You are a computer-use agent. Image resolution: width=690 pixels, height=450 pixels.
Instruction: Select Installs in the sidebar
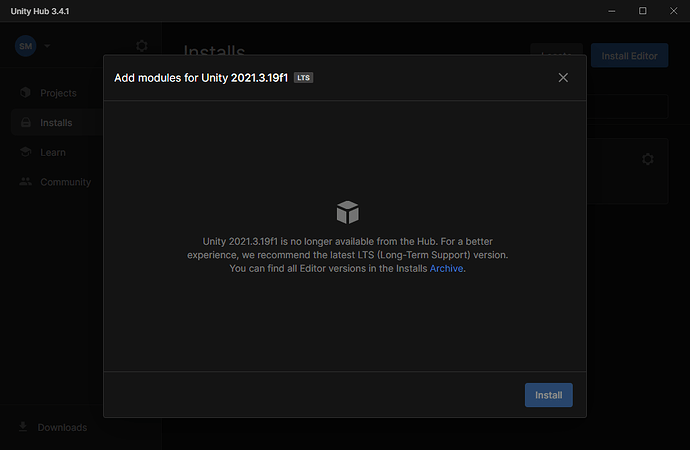click(x=56, y=123)
